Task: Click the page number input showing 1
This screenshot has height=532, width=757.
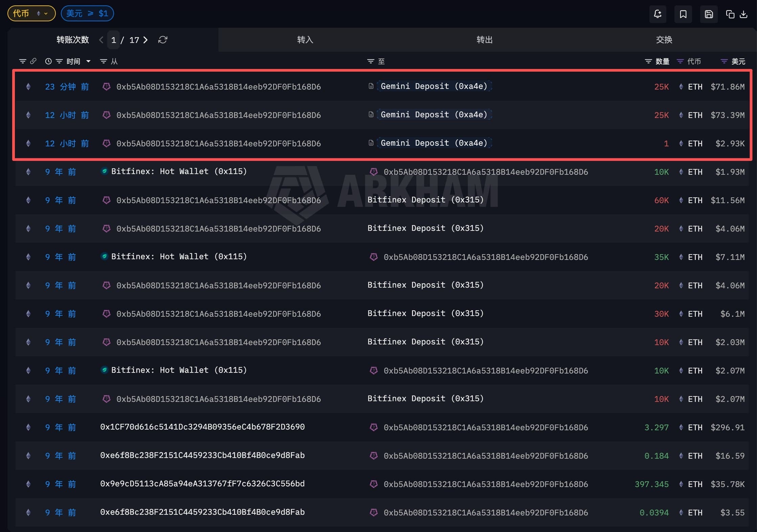Action: 114,40
